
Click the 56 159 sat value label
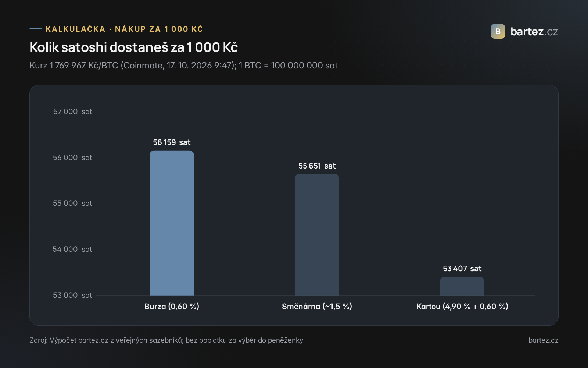tap(172, 142)
